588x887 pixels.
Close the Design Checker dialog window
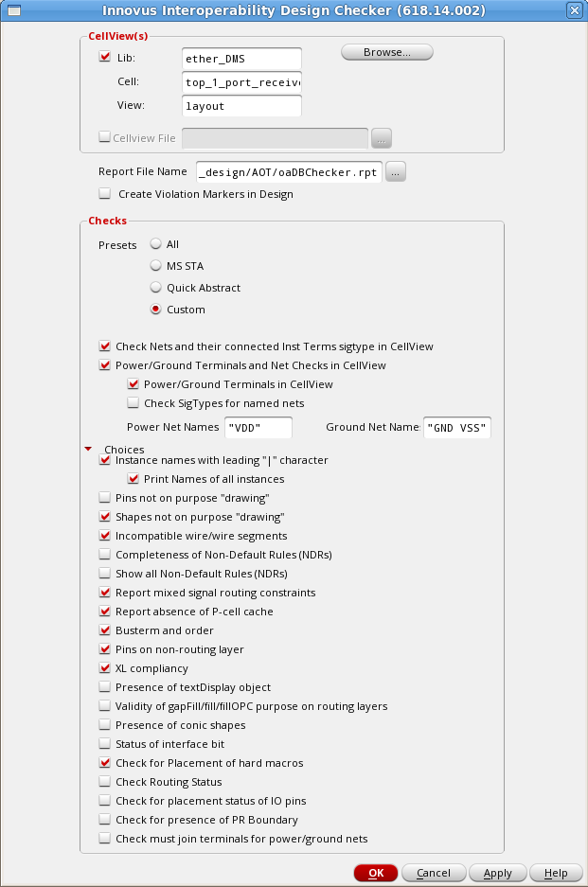pos(574,10)
